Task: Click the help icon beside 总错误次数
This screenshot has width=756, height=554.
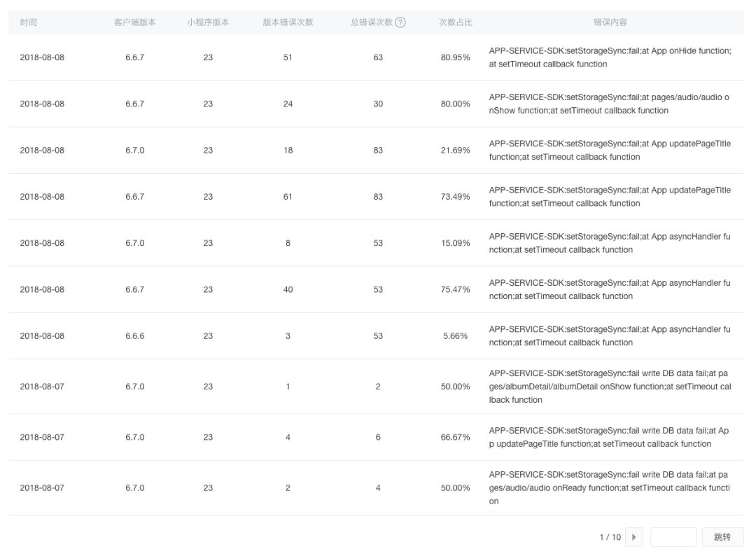Action: pos(400,22)
